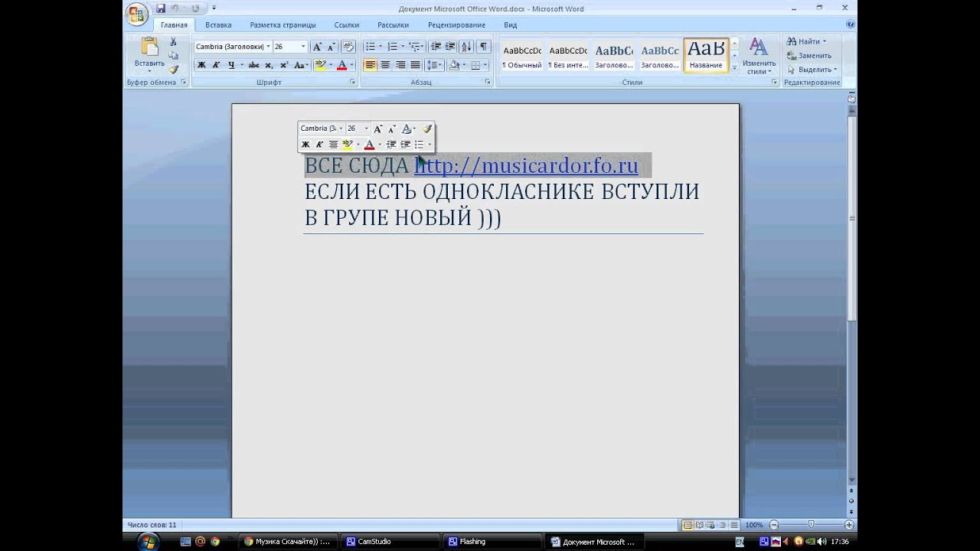Click the Заменить button
The height and width of the screenshot is (551, 980).
(809, 55)
